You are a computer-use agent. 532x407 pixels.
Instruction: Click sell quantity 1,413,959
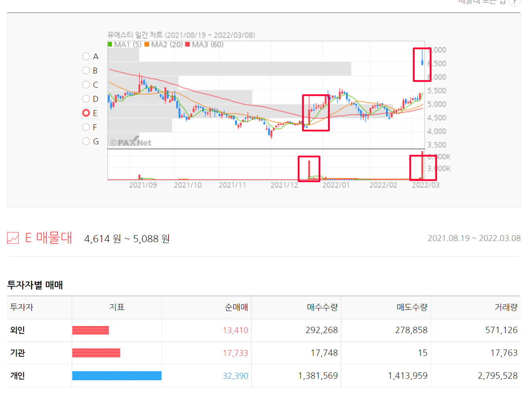pos(408,376)
